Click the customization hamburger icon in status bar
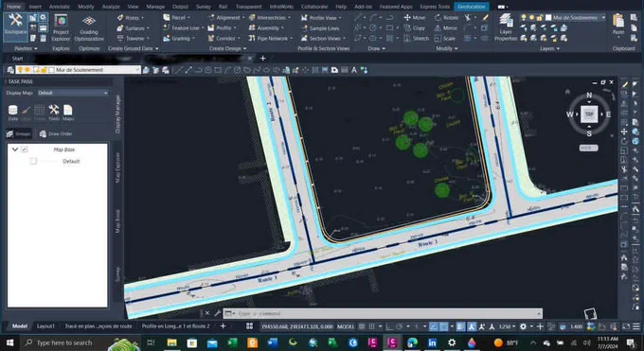The image size is (644, 351). click(636, 326)
